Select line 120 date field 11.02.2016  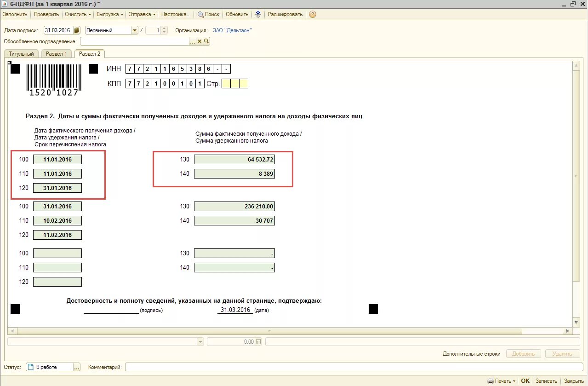coord(57,235)
